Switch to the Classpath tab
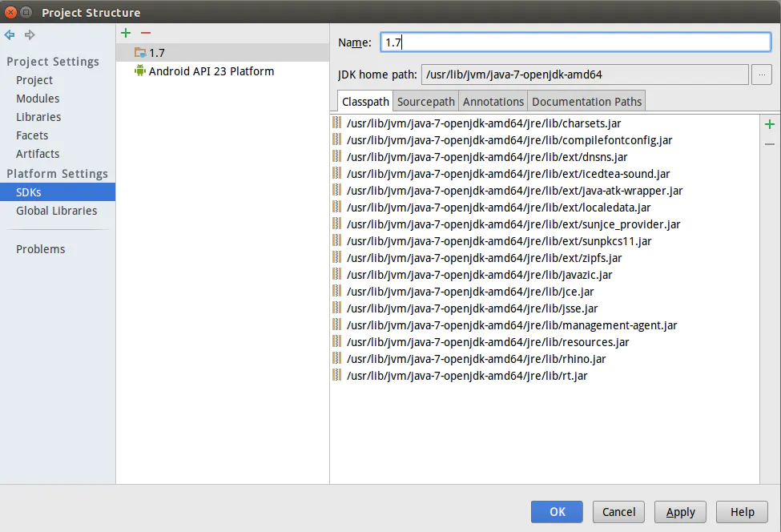 coord(365,101)
